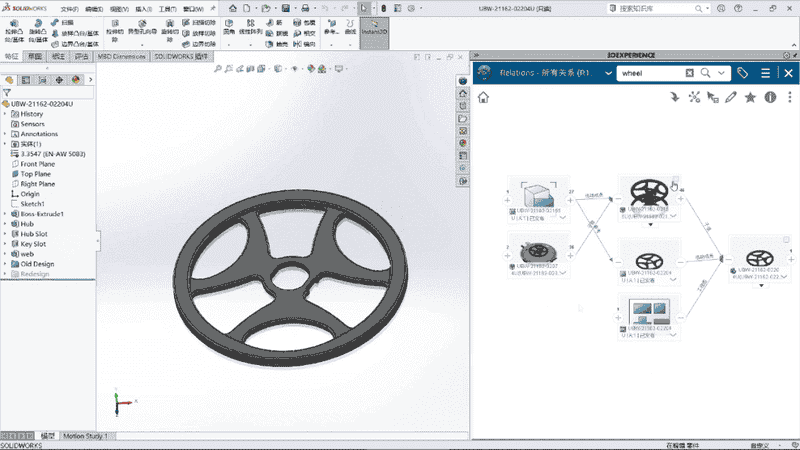The width and height of the screenshot is (800, 450).
Task: Expand the History tree node
Action: (x=5, y=114)
